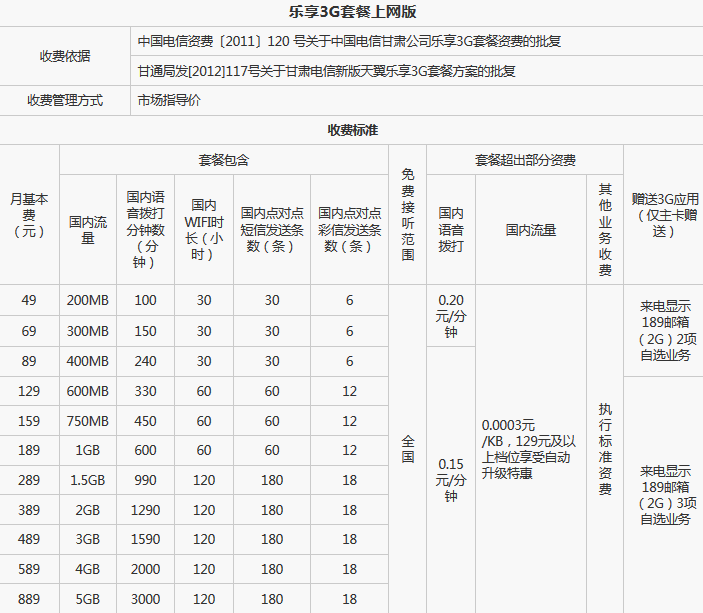This screenshot has height=613, width=703.
Task: Select the 3000 voice minutes cell
Action: (x=145, y=599)
